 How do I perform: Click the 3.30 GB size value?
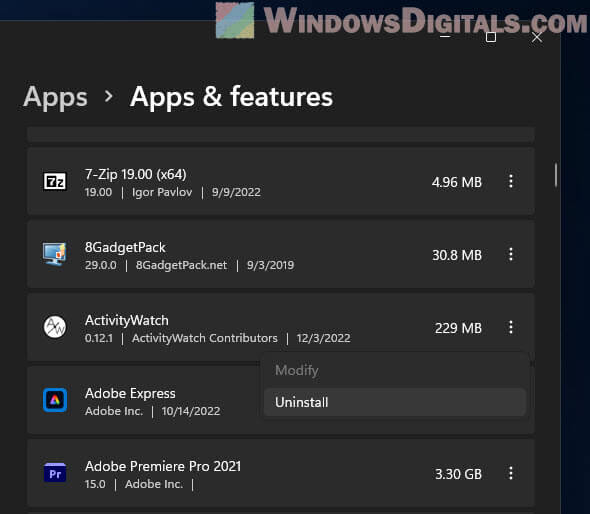[x=458, y=474]
